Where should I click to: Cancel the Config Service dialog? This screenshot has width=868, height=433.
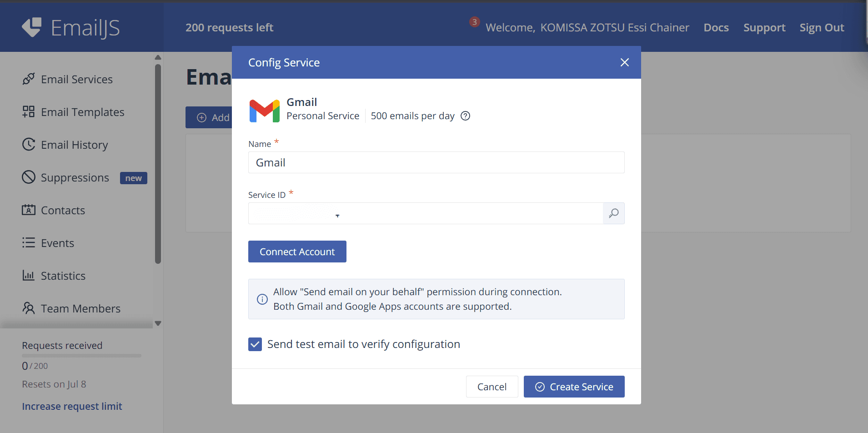pyautogui.click(x=492, y=387)
